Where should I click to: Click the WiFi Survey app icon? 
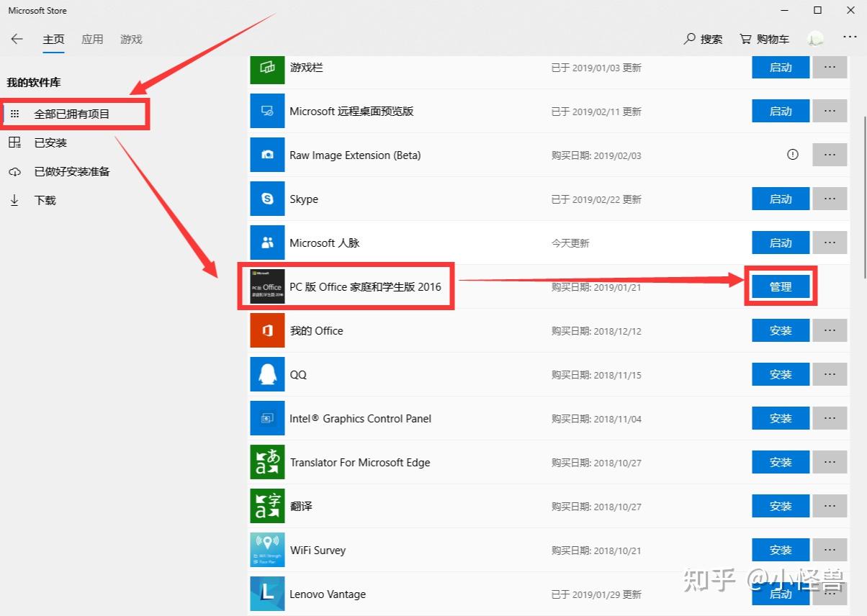pyautogui.click(x=268, y=551)
